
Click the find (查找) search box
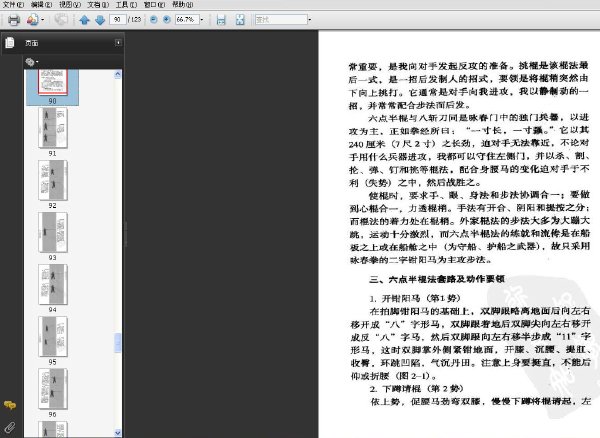pyautogui.click(x=281, y=20)
